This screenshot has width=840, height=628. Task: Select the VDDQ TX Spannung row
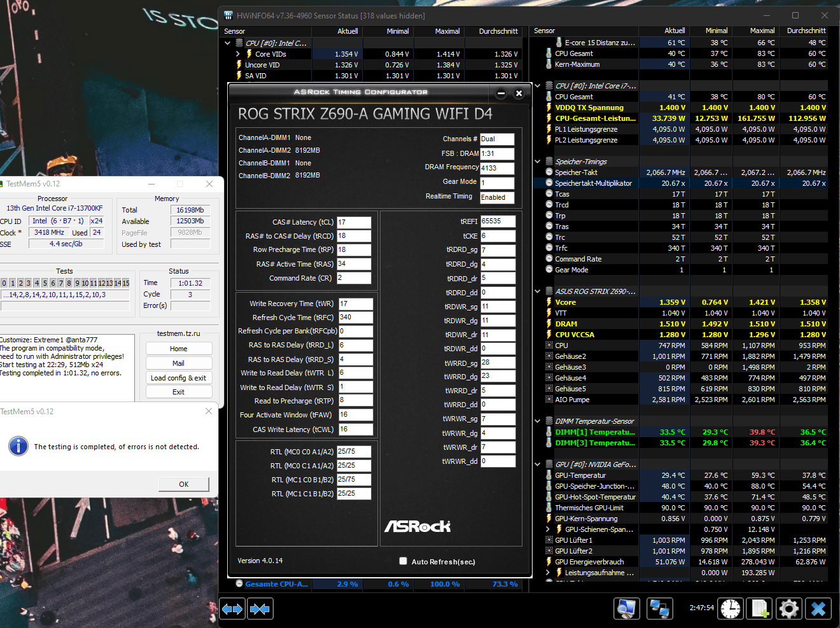coord(680,108)
